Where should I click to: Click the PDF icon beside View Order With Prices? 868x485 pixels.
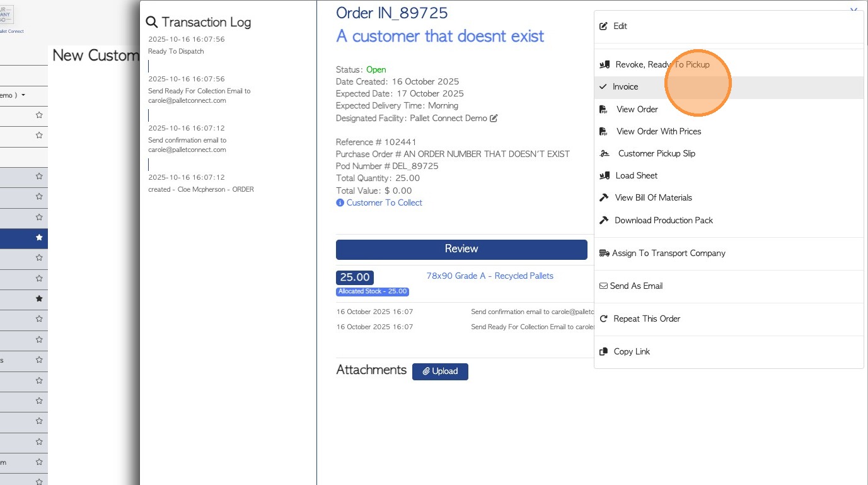tap(603, 132)
